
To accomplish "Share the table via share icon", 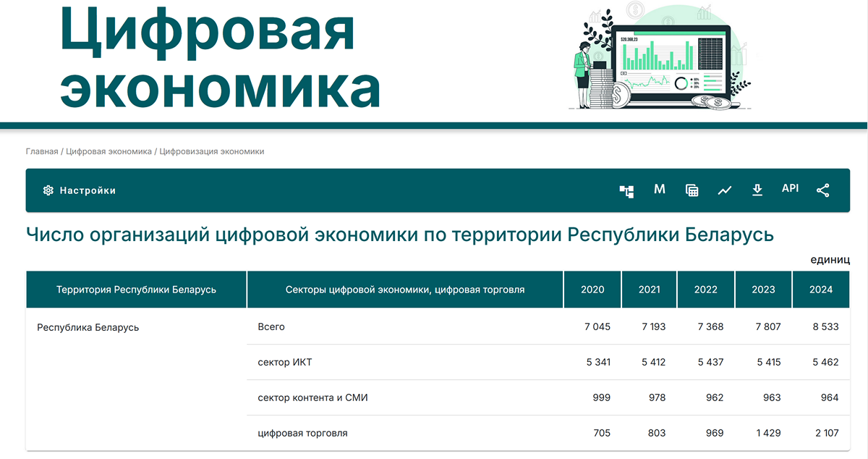I will [x=822, y=190].
